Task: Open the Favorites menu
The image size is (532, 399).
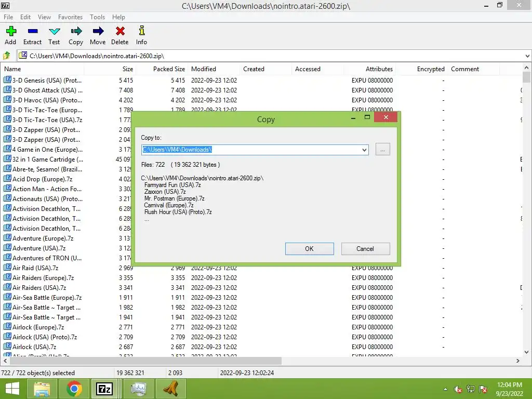Action: coord(70,17)
